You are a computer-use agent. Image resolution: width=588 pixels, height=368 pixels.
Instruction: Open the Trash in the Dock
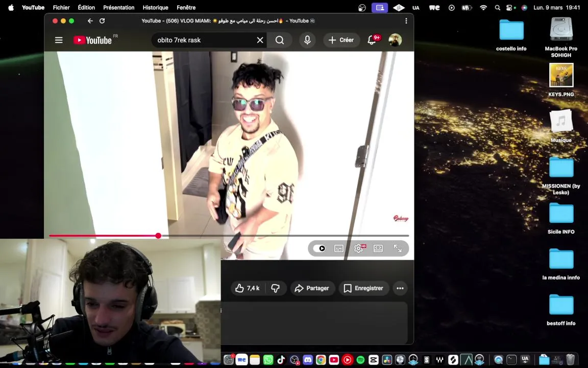coord(570,359)
